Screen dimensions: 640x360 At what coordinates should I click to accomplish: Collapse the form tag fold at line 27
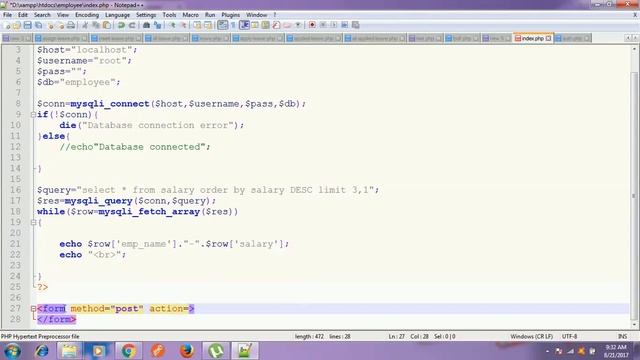click(x=33, y=309)
